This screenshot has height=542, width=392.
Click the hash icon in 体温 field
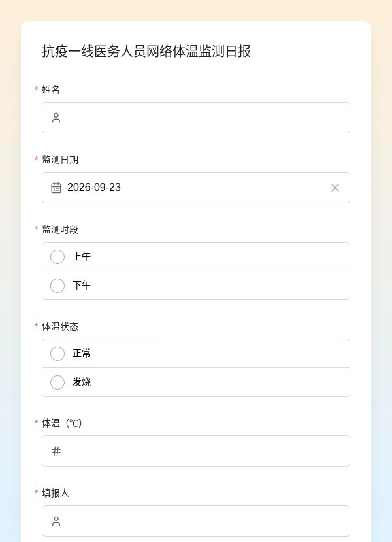(x=56, y=451)
